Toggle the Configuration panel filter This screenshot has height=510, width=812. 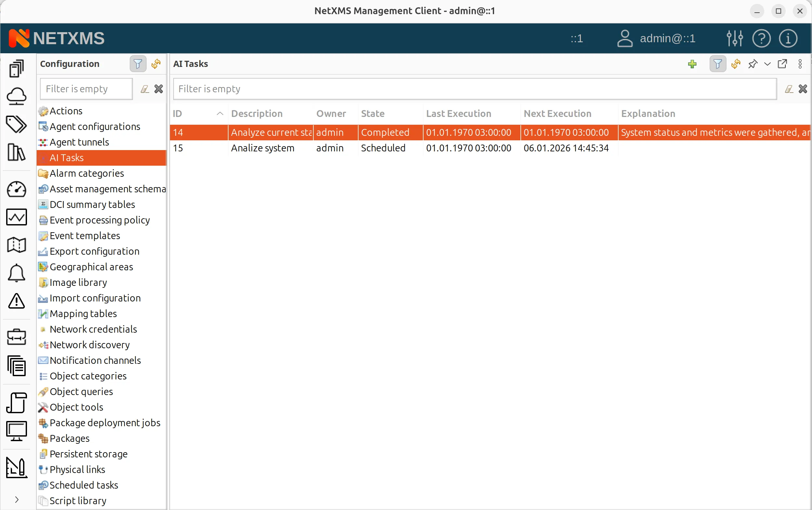138,64
